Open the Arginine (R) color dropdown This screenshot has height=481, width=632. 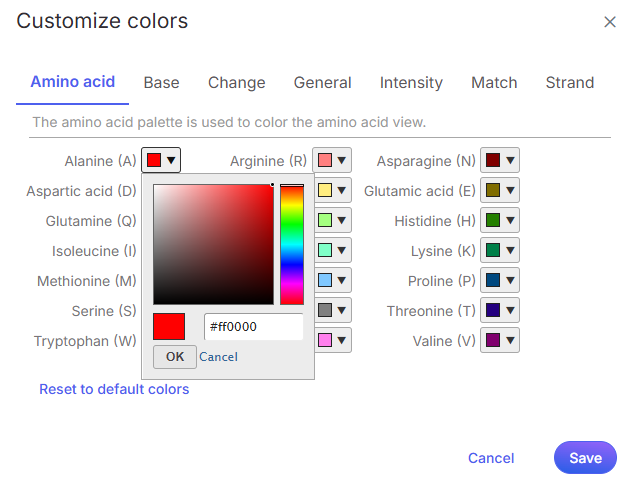pyautogui.click(x=332, y=160)
